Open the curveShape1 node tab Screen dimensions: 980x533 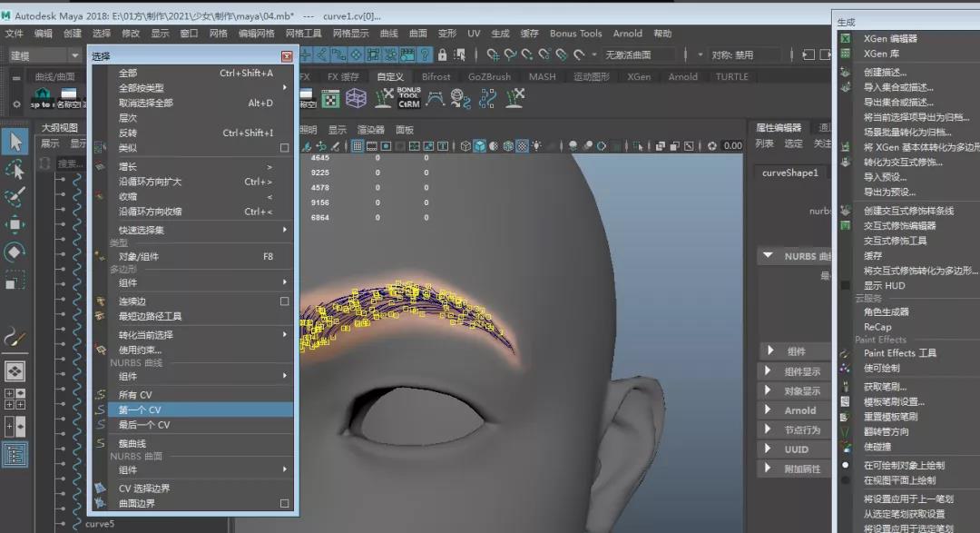tap(789, 173)
